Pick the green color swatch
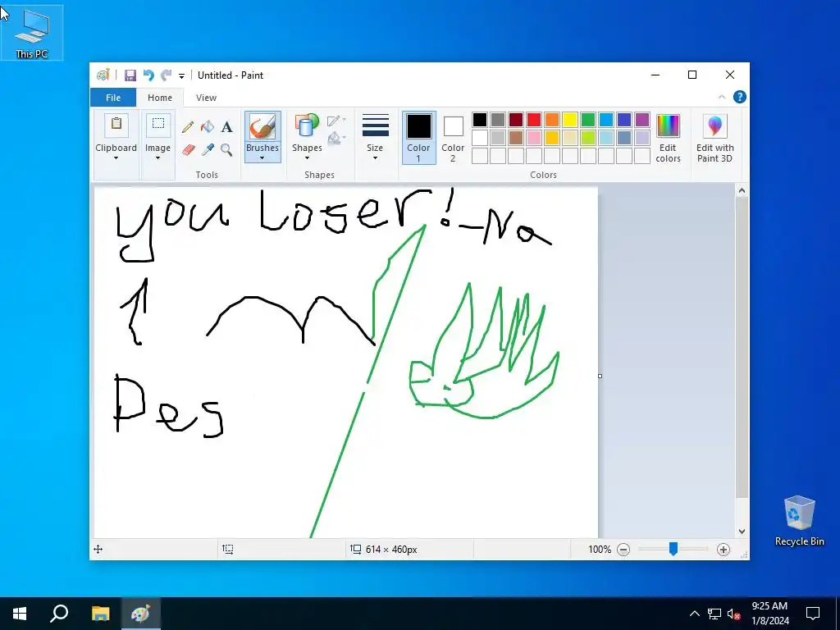The image size is (840, 630). click(x=587, y=120)
